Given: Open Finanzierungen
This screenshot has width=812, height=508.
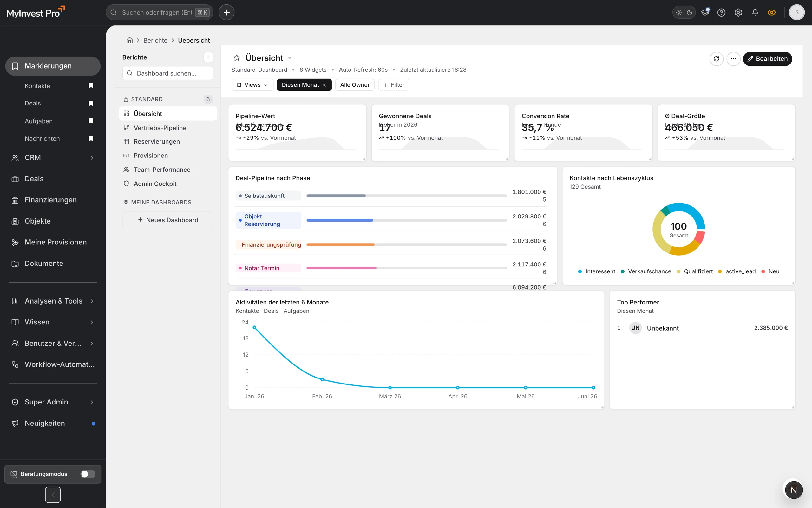Looking at the screenshot, I should click(53, 200).
